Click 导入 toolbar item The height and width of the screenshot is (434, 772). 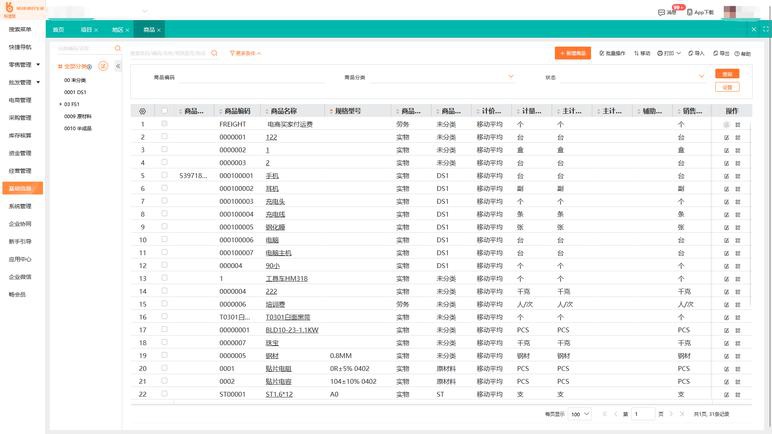pyautogui.click(x=696, y=53)
